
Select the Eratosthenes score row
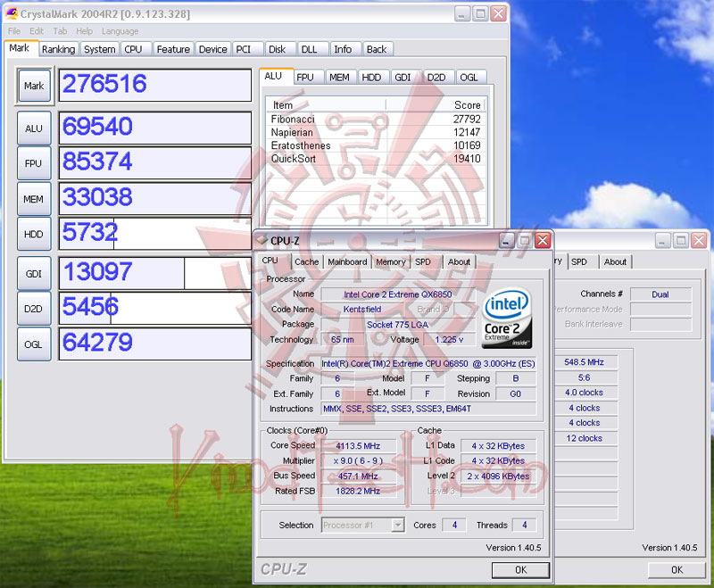coord(376,145)
